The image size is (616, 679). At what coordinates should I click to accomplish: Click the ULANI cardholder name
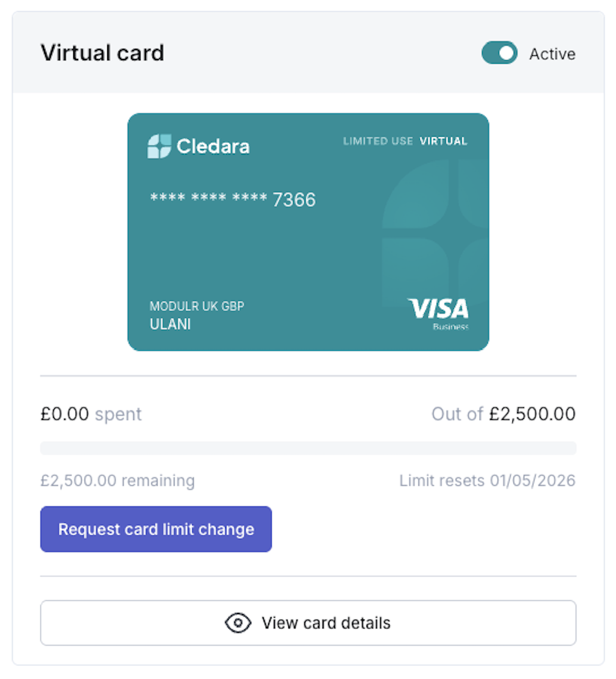pos(170,325)
